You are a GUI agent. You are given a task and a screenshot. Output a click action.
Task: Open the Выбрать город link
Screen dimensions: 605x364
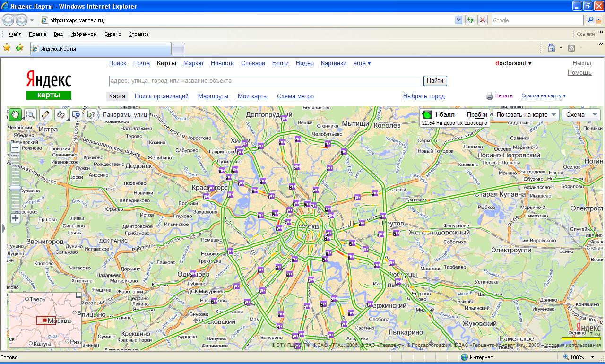(423, 96)
